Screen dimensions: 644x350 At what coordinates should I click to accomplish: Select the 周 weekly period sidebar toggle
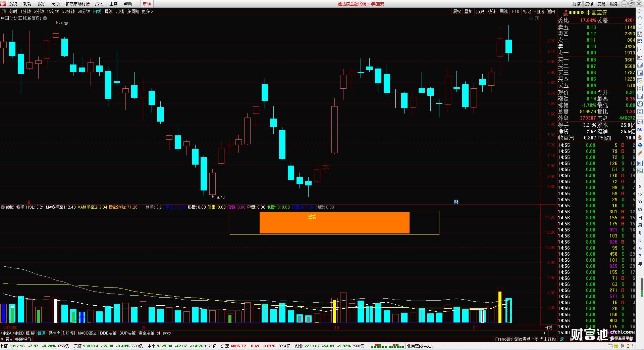[640, 225]
